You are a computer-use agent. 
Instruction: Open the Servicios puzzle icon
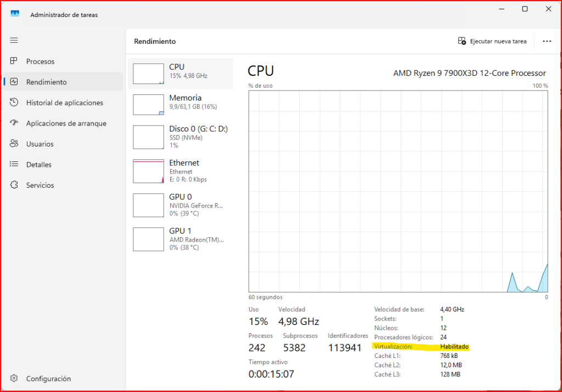point(14,185)
